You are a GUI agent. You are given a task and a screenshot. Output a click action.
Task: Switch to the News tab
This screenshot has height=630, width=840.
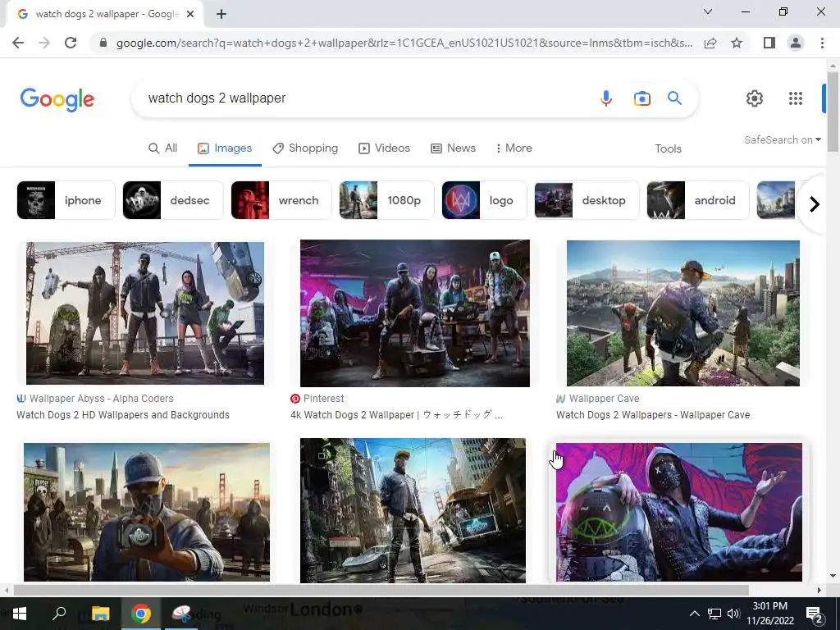453,148
